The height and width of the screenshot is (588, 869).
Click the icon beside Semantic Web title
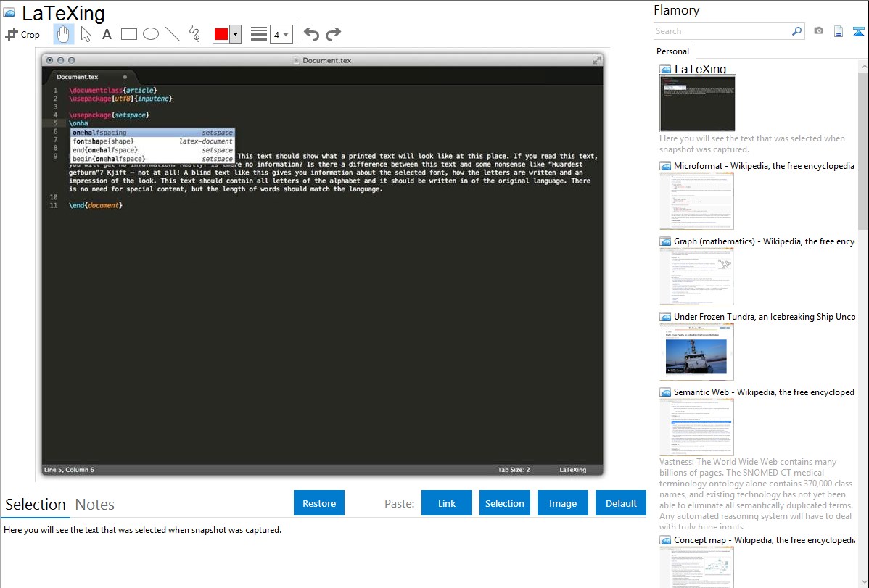pyautogui.click(x=665, y=392)
